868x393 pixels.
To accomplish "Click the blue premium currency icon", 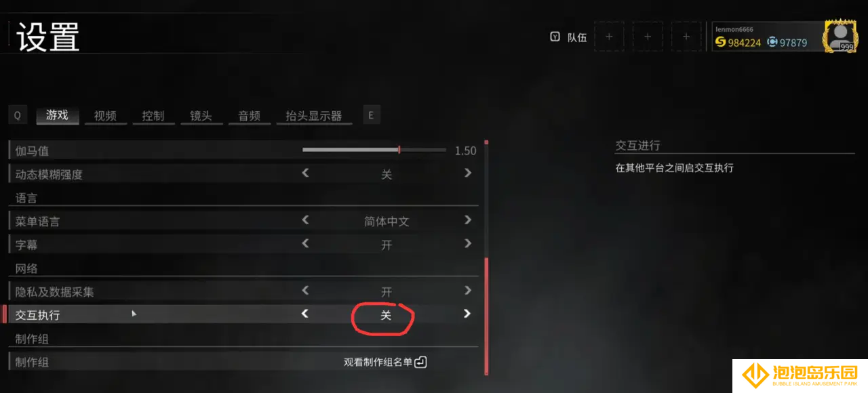I will [x=772, y=42].
